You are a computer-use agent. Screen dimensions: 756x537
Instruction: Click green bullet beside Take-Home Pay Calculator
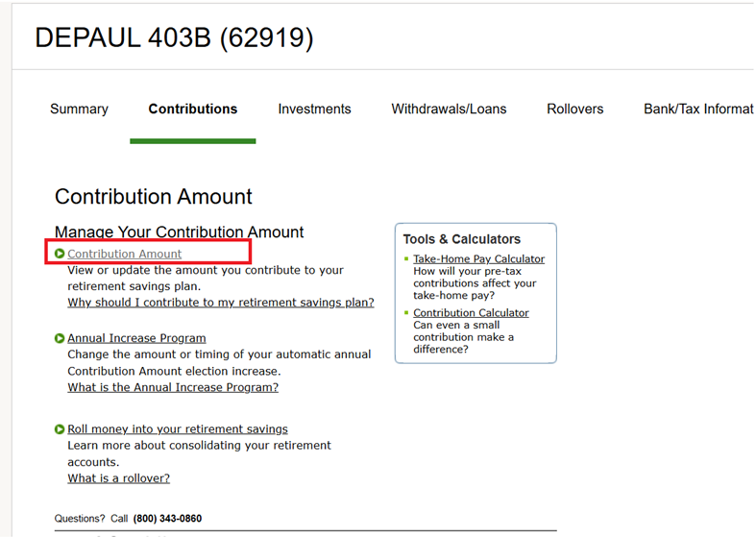[406, 259]
